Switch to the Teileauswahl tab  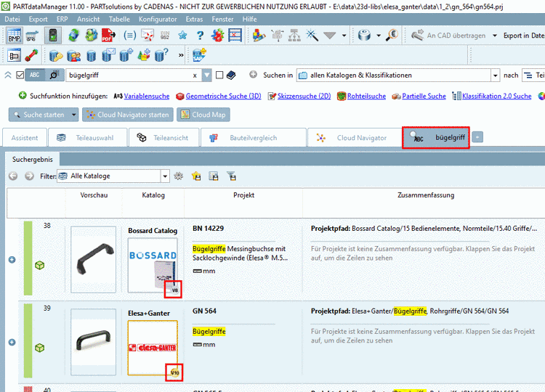point(88,138)
